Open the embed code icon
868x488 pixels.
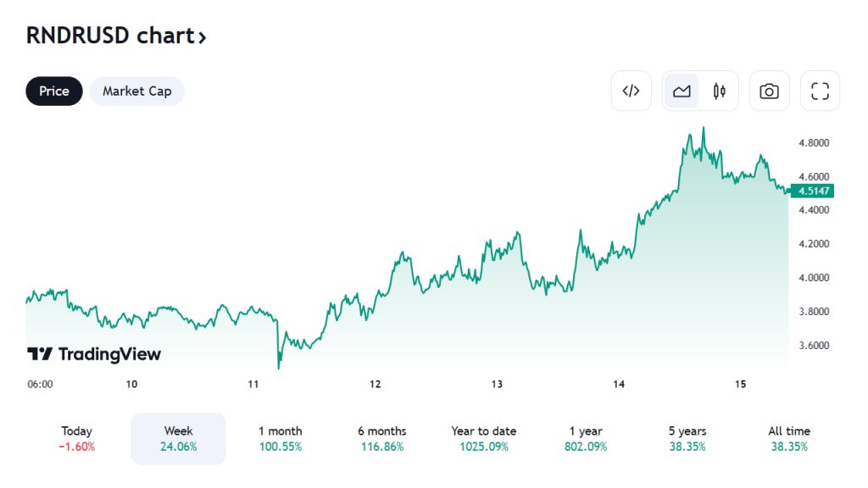click(x=631, y=91)
